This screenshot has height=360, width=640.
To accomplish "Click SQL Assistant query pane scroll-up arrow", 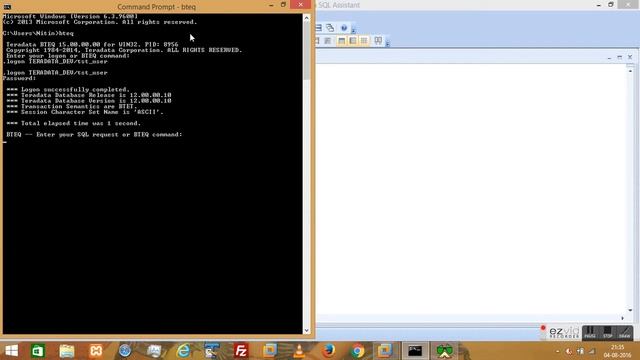I will (630, 70).
